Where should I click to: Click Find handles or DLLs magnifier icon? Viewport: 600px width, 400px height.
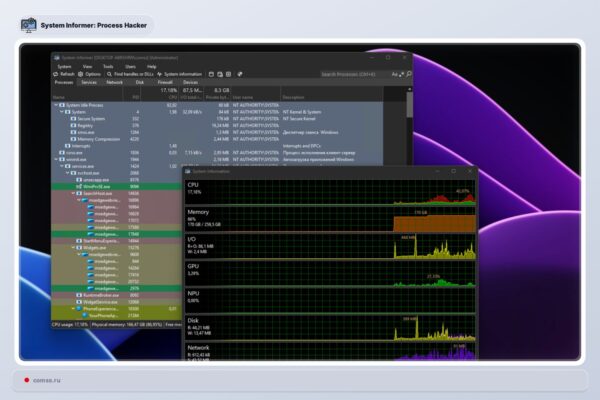tap(109, 74)
